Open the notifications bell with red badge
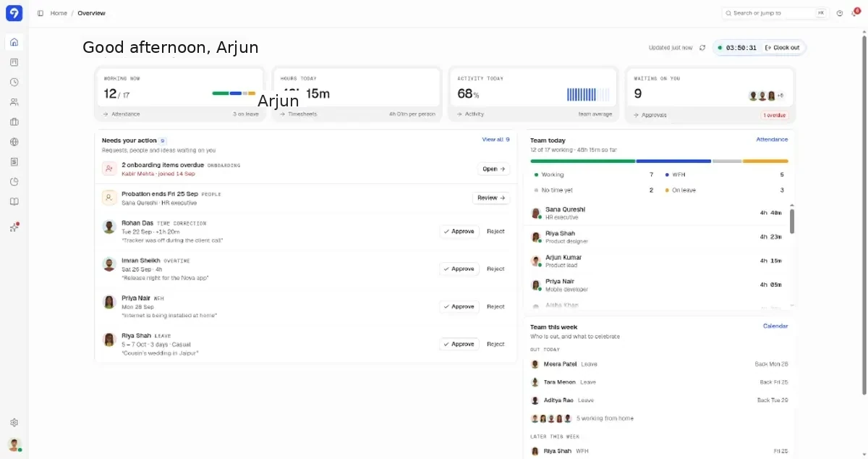This screenshot has width=868, height=459. pyautogui.click(x=855, y=12)
